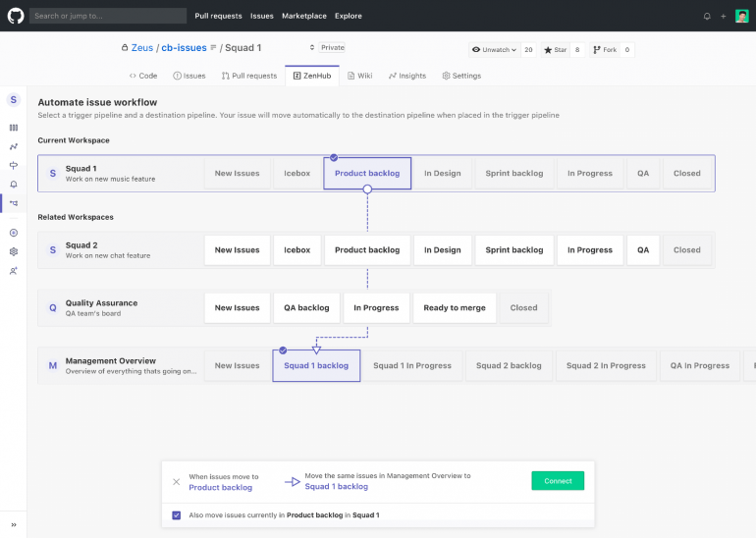The height and width of the screenshot is (538, 756).
Task: Select Squad 1 Product backlog pipeline
Action: click(367, 173)
